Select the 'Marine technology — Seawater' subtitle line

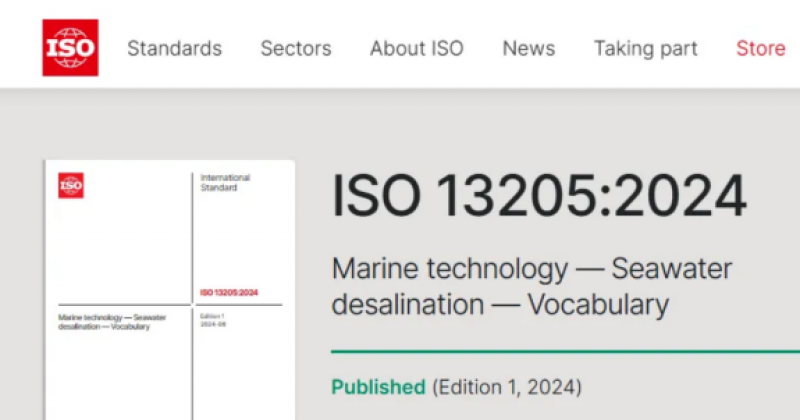point(531,268)
